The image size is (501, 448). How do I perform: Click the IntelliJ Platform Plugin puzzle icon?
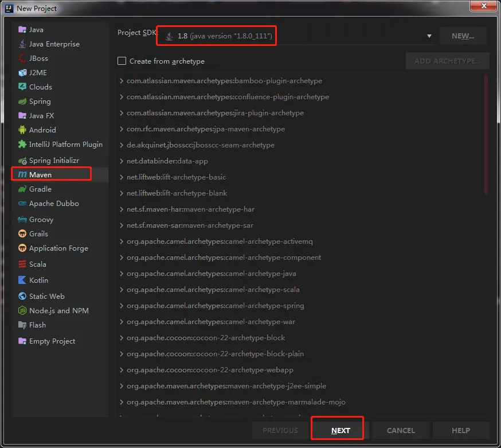(x=22, y=144)
